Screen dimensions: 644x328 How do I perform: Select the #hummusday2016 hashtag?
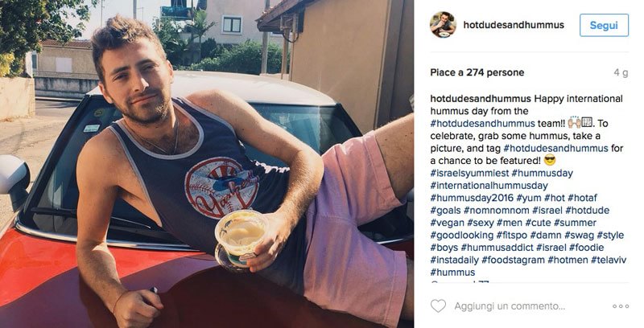[472, 198]
